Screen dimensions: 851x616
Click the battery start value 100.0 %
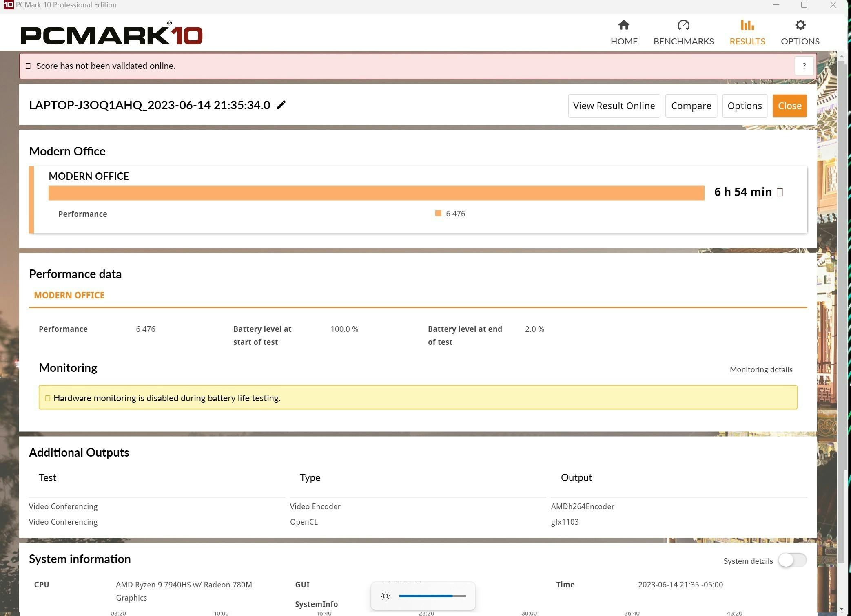[344, 329]
